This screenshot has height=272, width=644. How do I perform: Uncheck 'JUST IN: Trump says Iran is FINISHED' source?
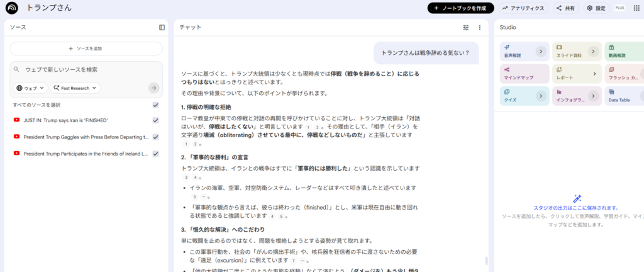pos(155,120)
